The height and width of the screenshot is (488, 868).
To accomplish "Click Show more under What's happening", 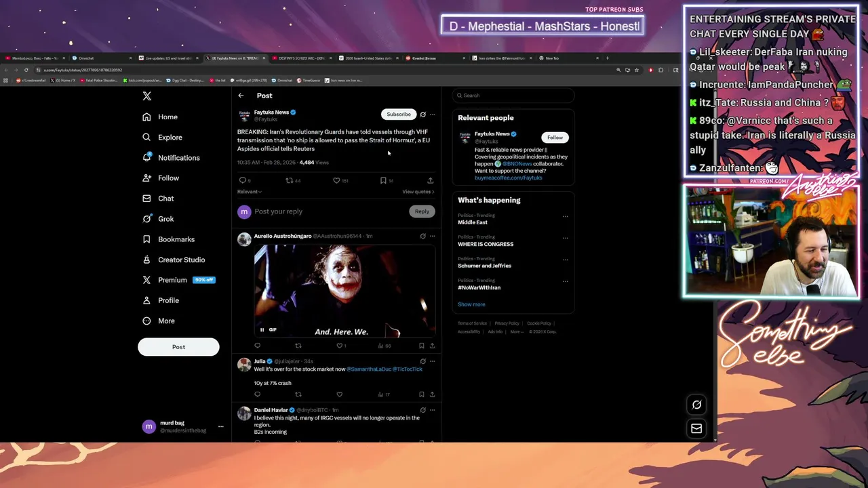I will pos(471,304).
